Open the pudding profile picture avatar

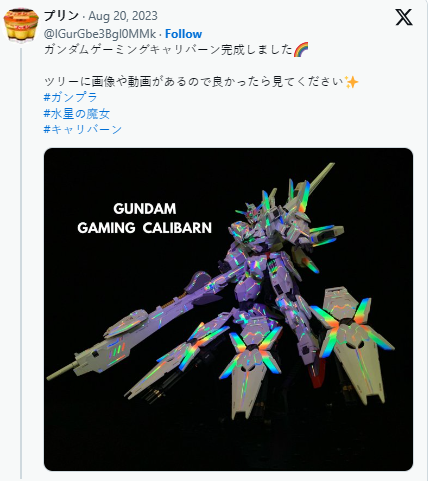coord(21,26)
